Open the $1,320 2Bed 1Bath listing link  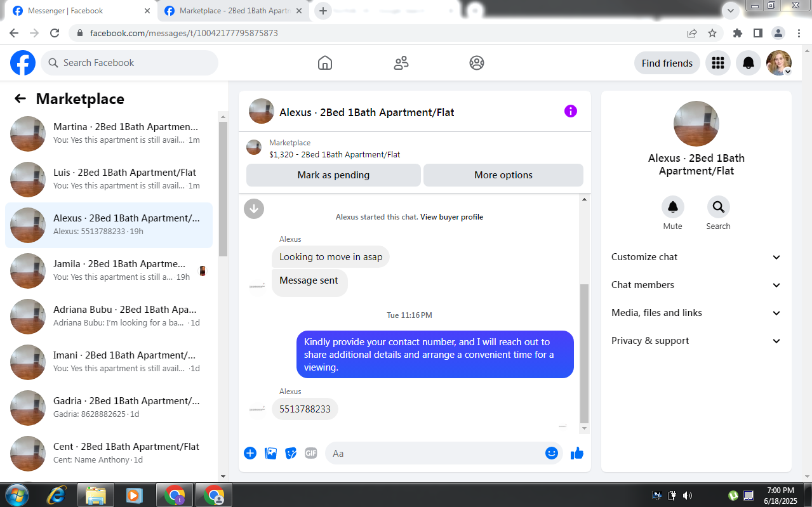(335, 154)
